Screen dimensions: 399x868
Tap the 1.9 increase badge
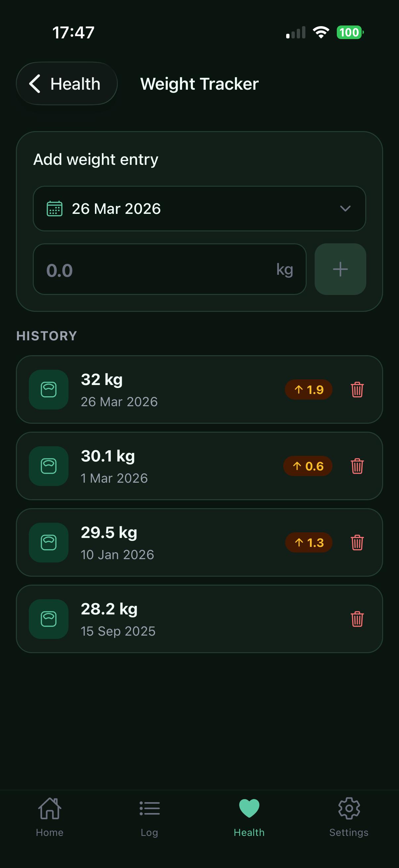point(308,390)
